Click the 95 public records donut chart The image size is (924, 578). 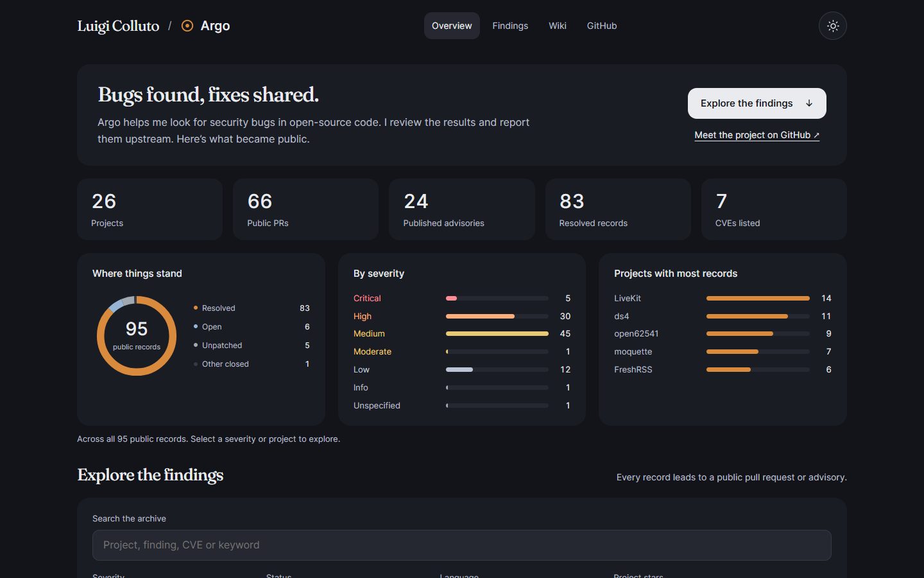(x=137, y=336)
